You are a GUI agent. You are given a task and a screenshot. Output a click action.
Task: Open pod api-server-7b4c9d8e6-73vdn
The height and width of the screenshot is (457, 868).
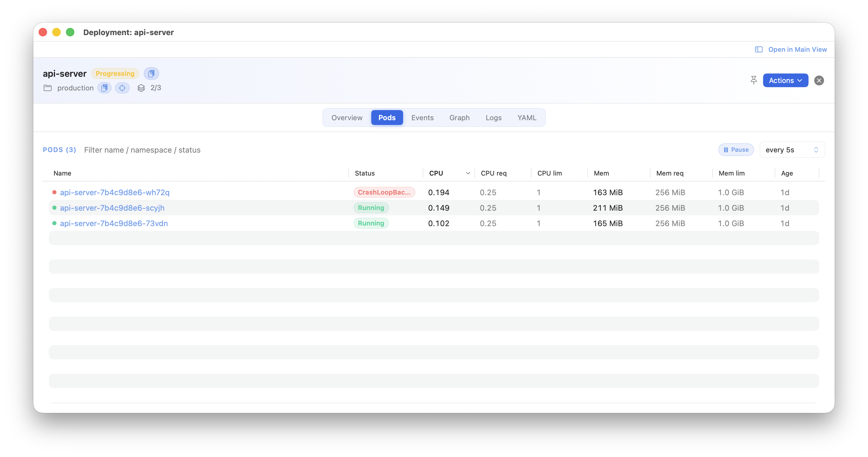point(114,223)
